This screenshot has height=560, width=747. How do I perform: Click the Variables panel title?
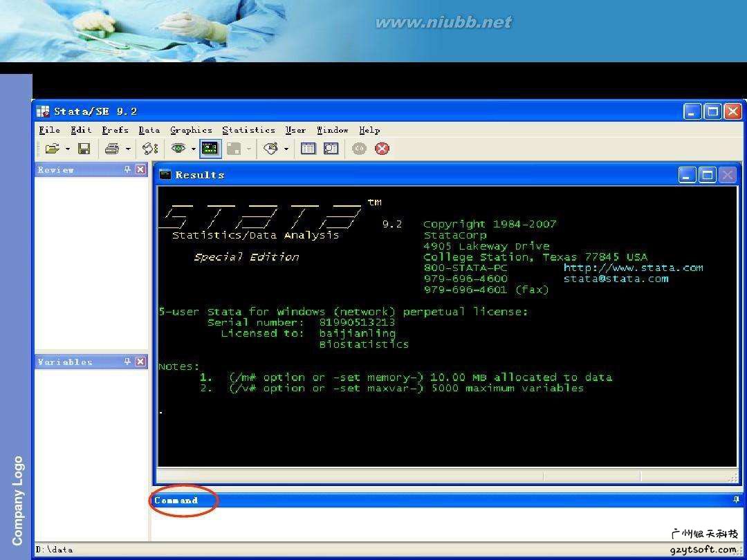pos(65,362)
